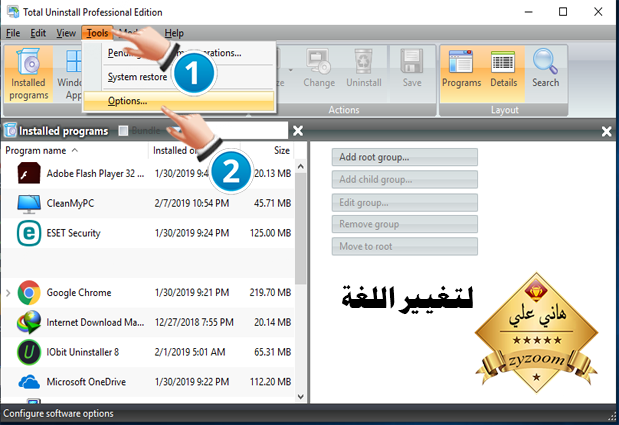This screenshot has width=619, height=425.
Task: Toggle the Bundle checkbox
Action: point(124,131)
